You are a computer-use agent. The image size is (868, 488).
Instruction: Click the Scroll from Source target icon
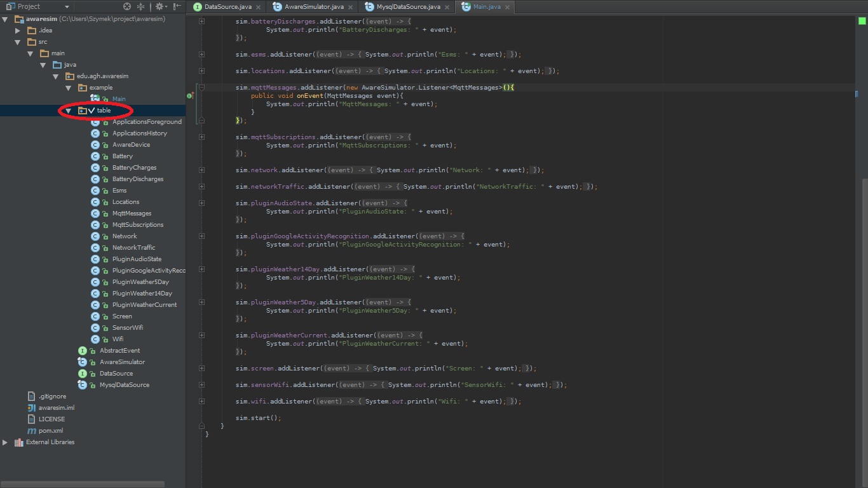(127, 6)
